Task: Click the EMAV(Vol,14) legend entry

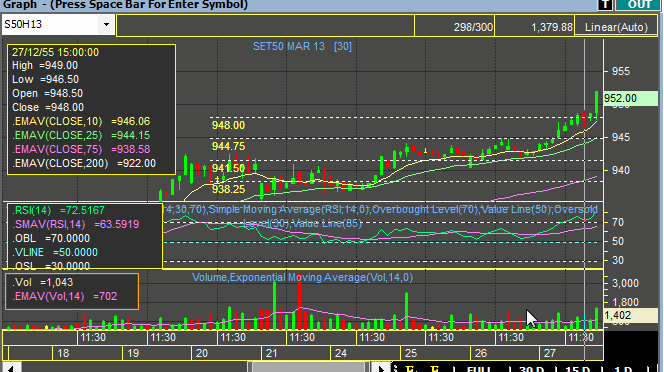Action: (x=64, y=296)
